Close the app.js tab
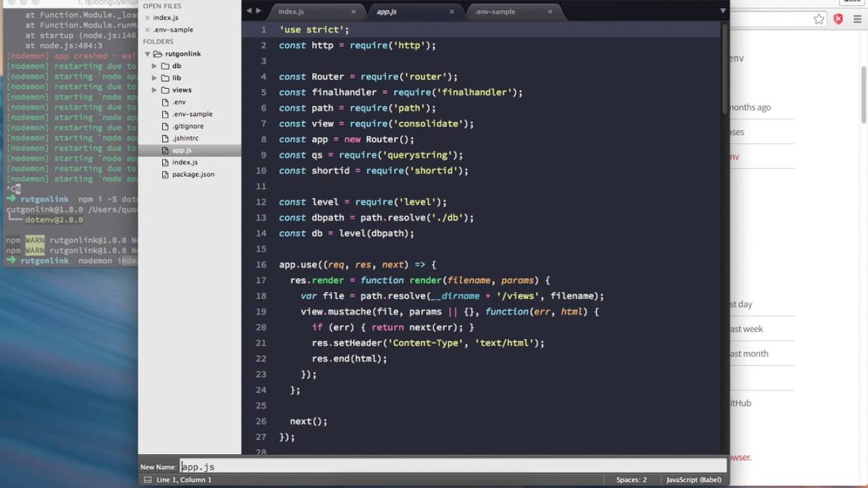868x488 pixels. click(x=452, y=12)
